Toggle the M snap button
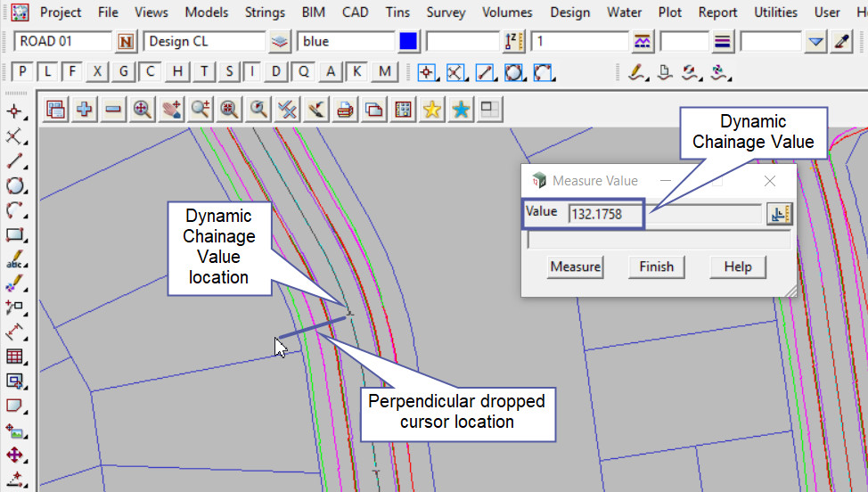Image resolution: width=868 pixels, height=492 pixels. (385, 72)
